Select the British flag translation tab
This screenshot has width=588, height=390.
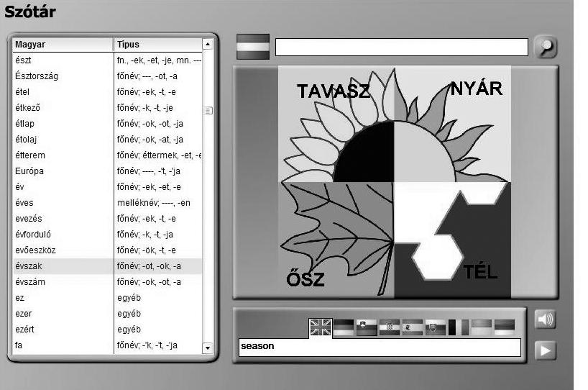coord(320,328)
